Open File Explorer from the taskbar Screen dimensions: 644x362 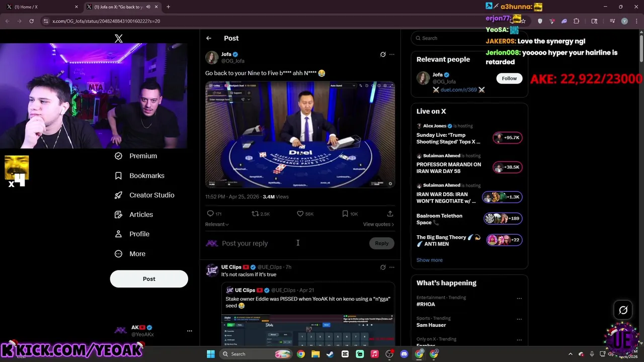[315, 354]
